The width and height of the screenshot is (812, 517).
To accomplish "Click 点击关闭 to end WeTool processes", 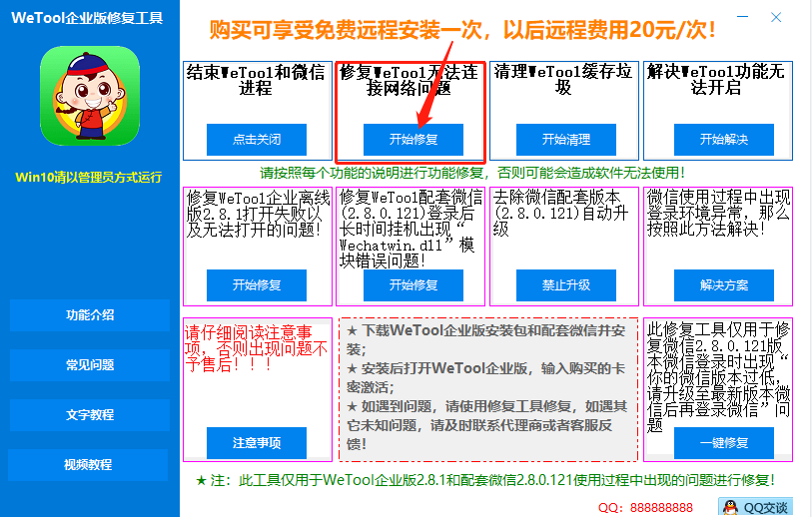I will click(257, 139).
